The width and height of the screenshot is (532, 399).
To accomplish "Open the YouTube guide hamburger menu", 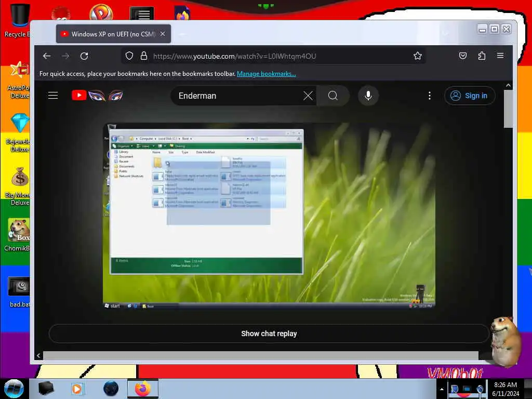I will pos(53,96).
